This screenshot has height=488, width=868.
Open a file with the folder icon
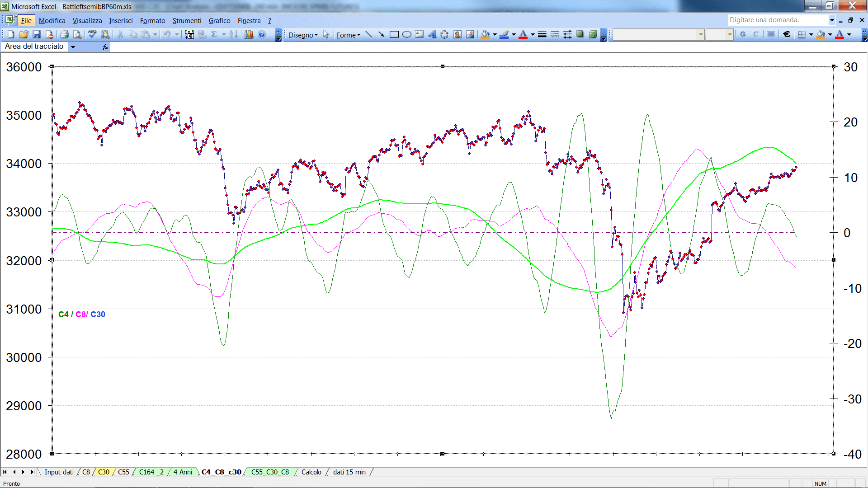click(x=24, y=34)
